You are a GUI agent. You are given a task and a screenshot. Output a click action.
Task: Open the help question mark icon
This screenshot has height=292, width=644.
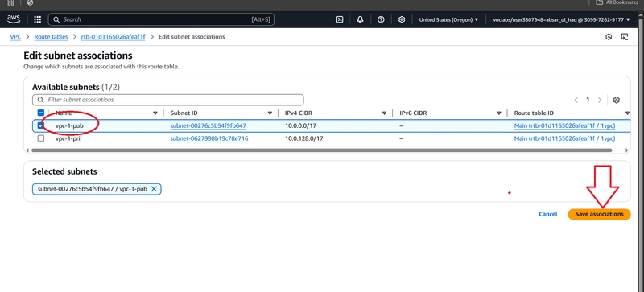point(381,19)
